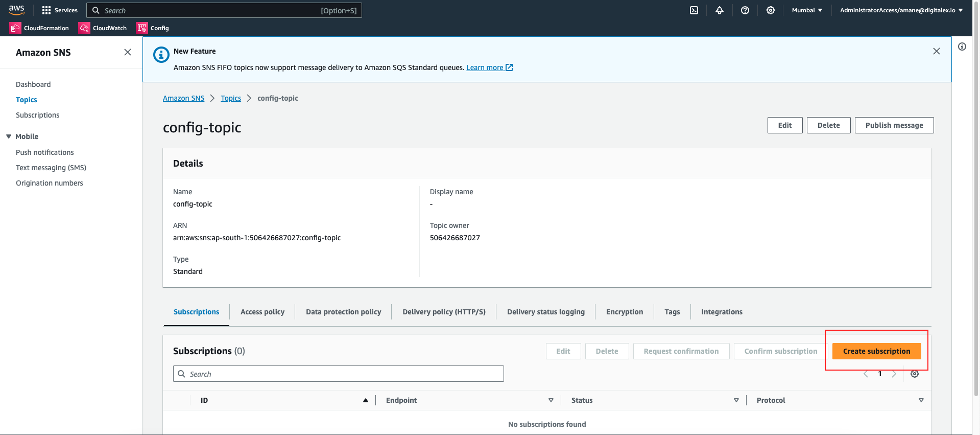Viewport: 980px width, 435px height.
Task: Click the subscriptions search field
Action: click(x=338, y=374)
